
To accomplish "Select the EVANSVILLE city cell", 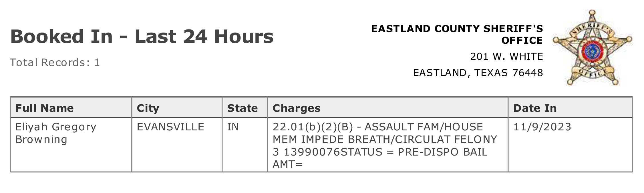I will pos(177,145).
